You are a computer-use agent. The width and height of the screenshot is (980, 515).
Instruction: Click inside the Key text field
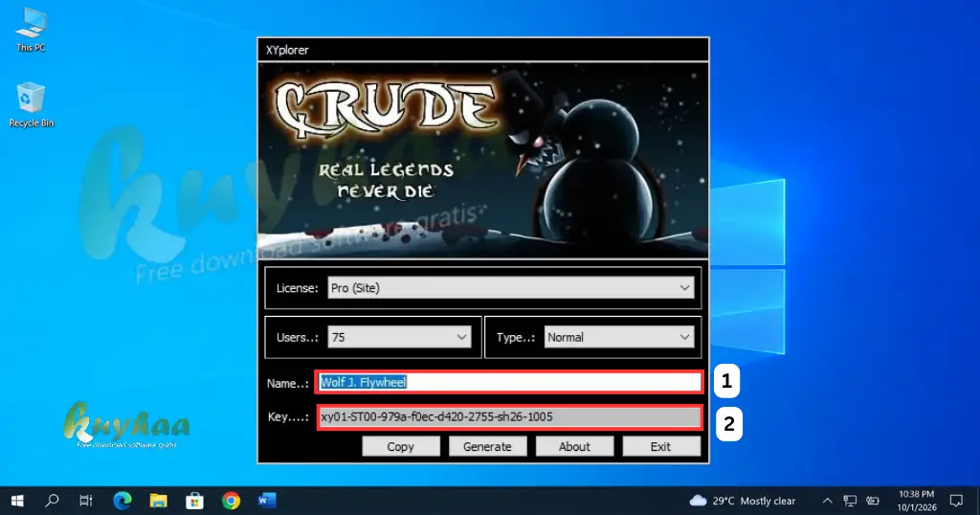coord(509,416)
